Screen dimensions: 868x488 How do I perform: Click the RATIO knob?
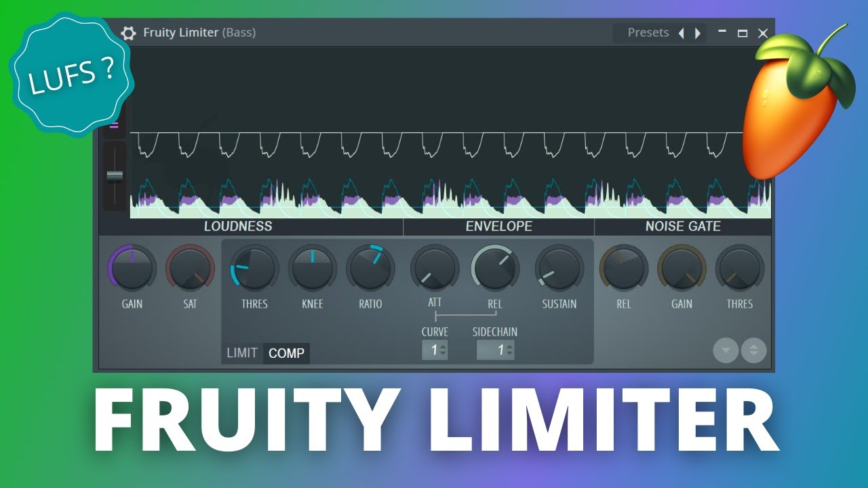pyautogui.click(x=370, y=268)
